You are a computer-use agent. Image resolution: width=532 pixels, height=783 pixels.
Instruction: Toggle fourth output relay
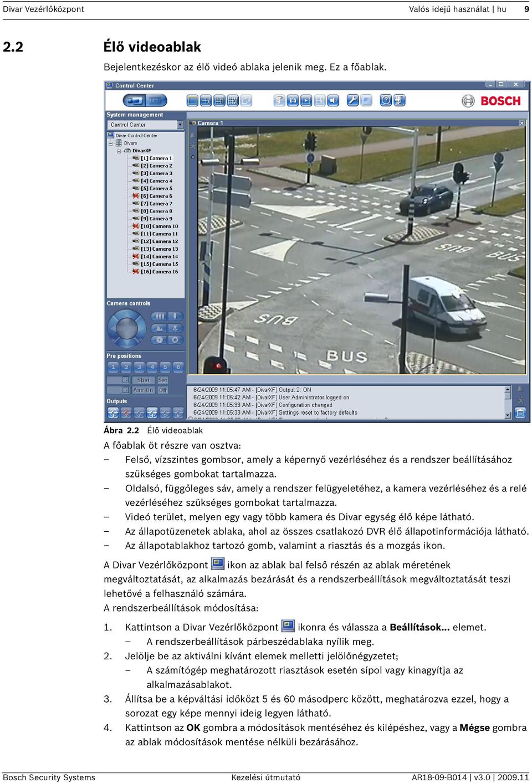152,413
